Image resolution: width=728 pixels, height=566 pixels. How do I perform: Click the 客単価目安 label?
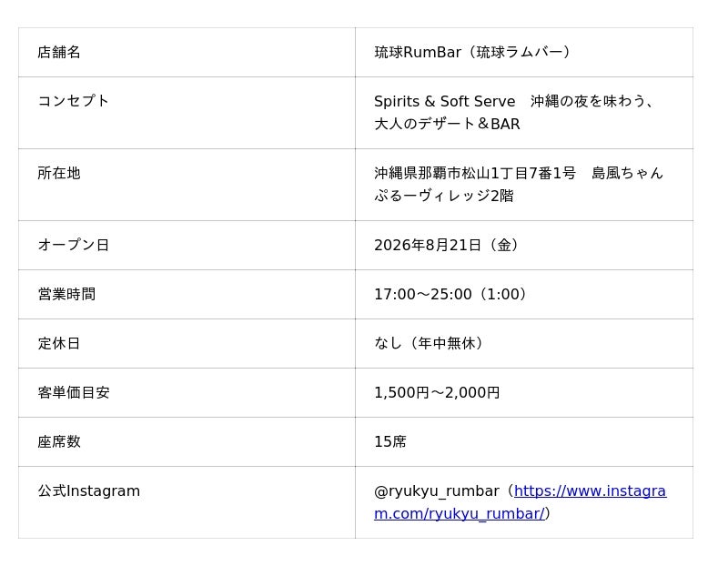pyautogui.click(x=74, y=392)
